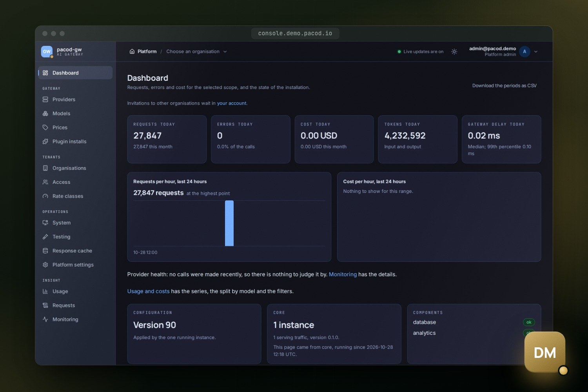Click the 'Version 90' configuration text
The image size is (588, 392).
(154, 325)
